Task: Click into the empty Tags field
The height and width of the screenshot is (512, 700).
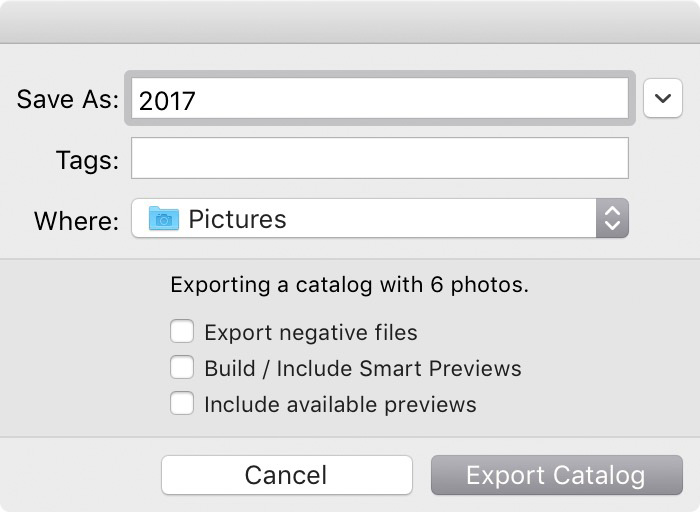Action: (x=380, y=158)
